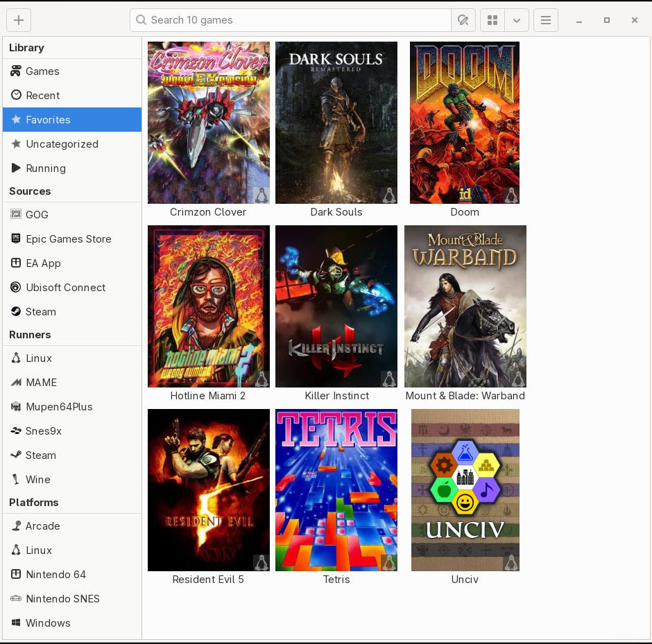652x644 pixels.
Task: Click the Doom title label
Action: [465, 212]
